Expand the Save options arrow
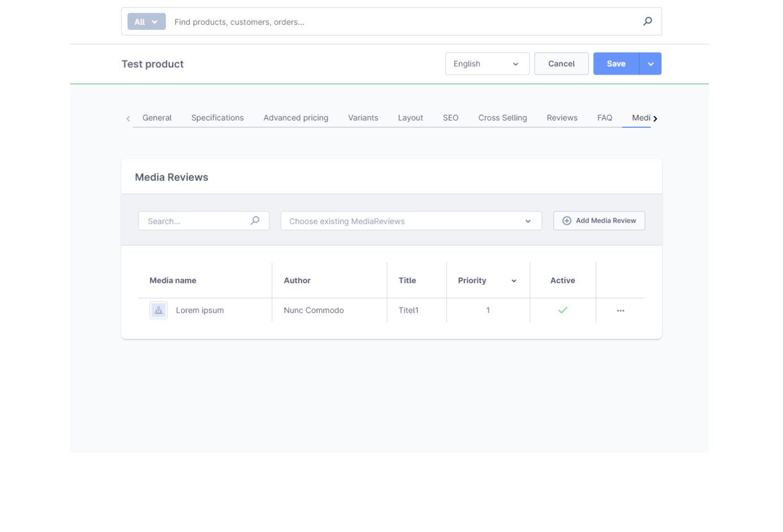The image size is (783, 532). (651, 64)
